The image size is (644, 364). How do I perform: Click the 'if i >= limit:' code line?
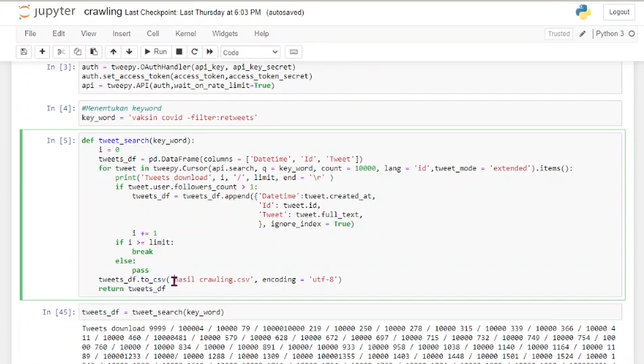click(x=145, y=243)
